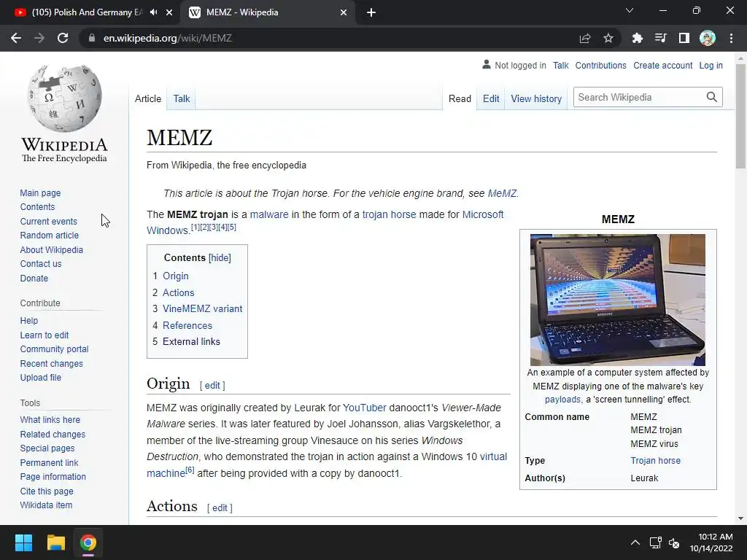The image size is (747, 560).
Task: Jump to References in the contents
Action: [187, 325]
